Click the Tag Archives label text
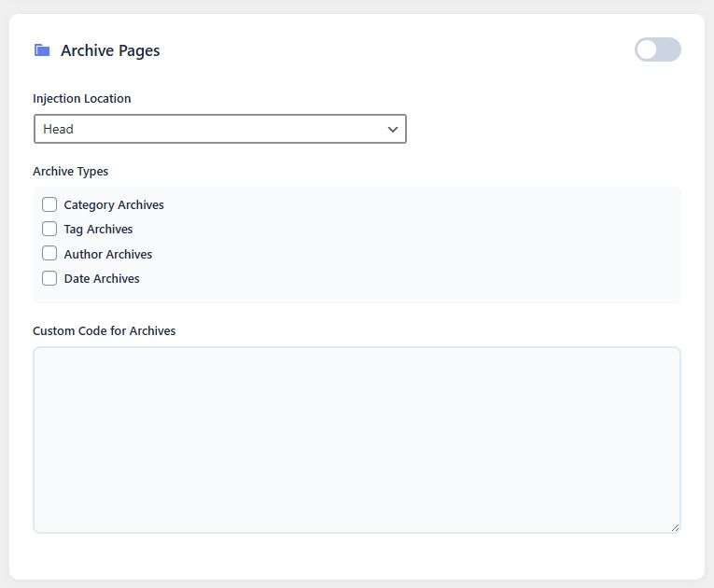 click(x=98, y=229)
